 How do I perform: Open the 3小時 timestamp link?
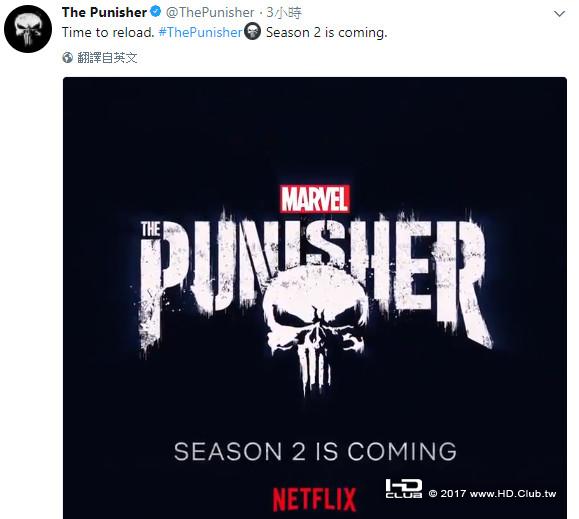[284, 13]
